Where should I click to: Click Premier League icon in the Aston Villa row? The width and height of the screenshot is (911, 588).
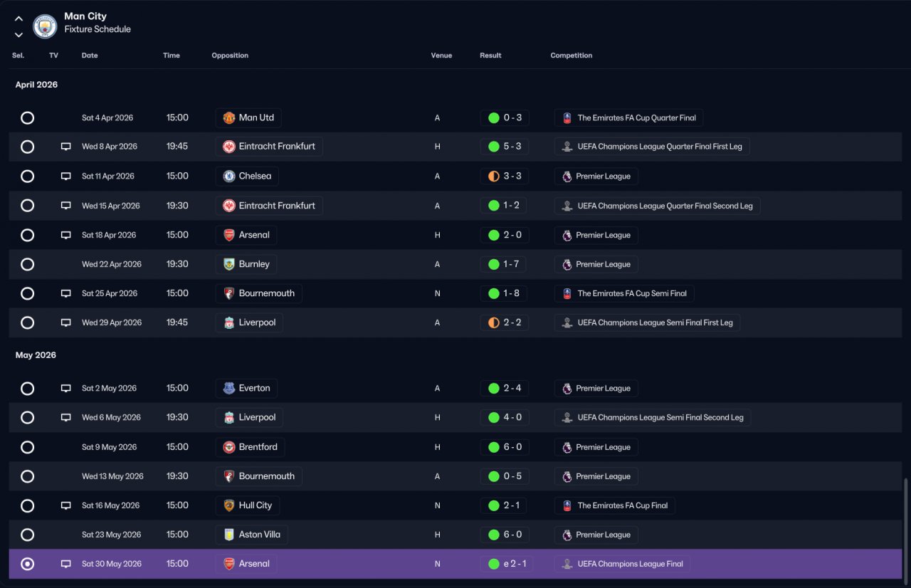[x=567, y=535]
